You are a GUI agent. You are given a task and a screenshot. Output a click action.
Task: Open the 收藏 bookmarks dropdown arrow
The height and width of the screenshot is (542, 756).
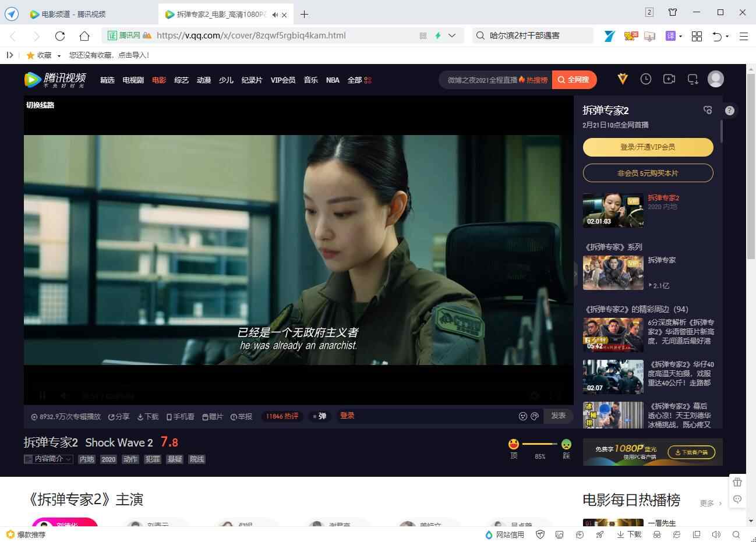pyautogui.click(x=59, y=56)
